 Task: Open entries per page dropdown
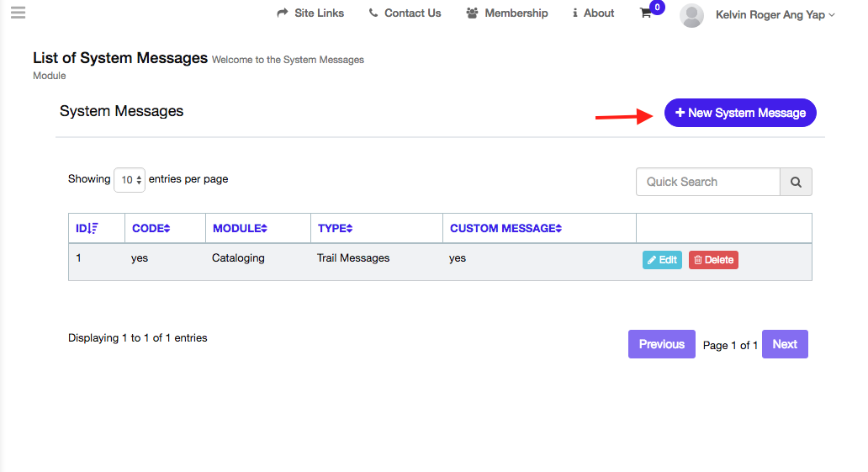[130, 180]
